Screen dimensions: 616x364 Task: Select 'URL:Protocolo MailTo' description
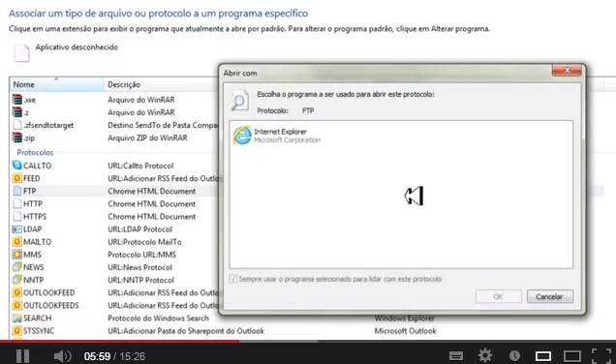pyautogui.click(x=144, y=242)
